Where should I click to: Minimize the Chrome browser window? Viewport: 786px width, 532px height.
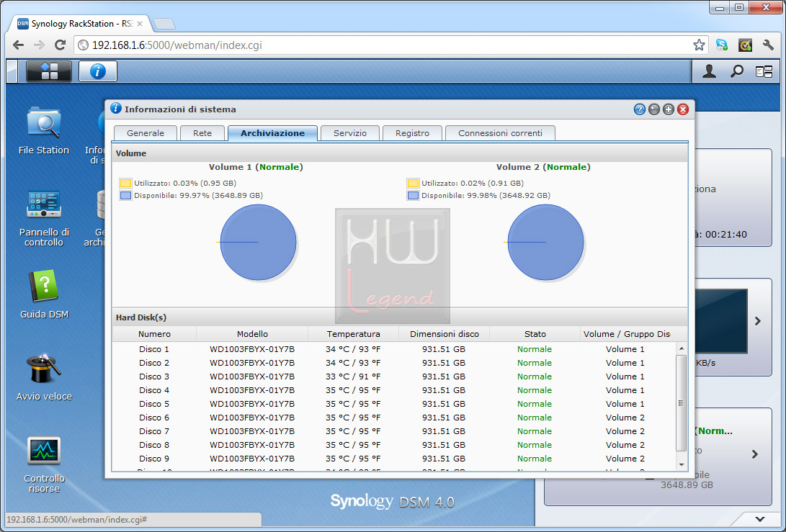(720, 7)
